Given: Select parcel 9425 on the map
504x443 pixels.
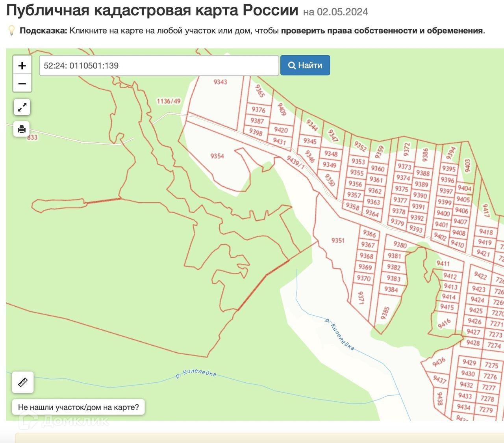Looking at the screenshot, I should [476, 310].
